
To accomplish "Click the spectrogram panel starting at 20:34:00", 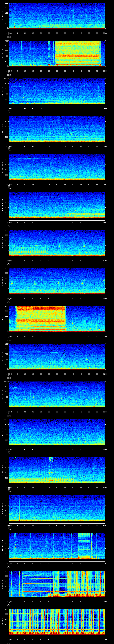I will click(x=57, y=508).
